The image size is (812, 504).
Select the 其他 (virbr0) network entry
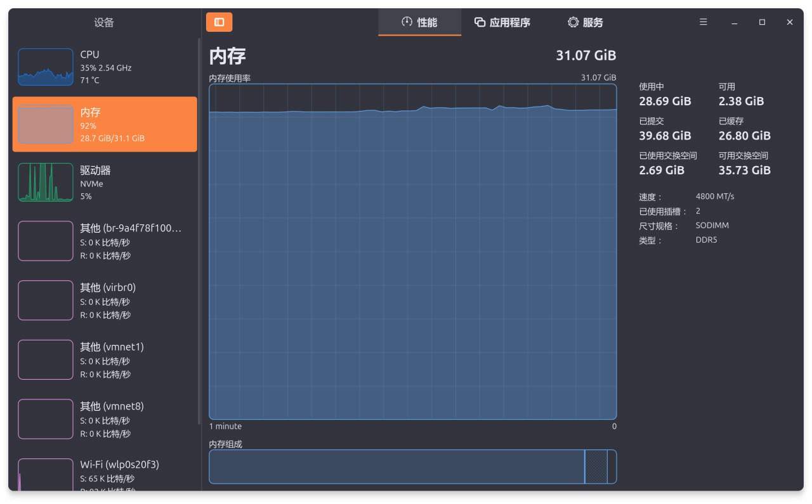tap(105, 300)
